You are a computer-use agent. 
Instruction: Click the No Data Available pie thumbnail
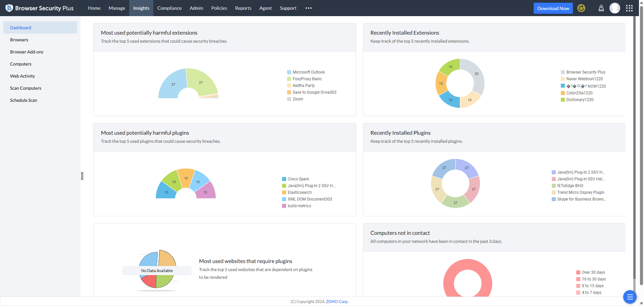point(157,270)
